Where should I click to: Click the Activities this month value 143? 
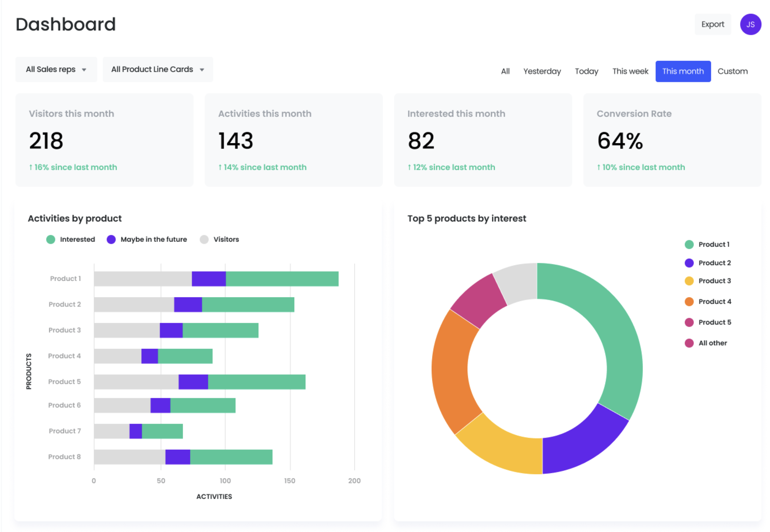(235, 140)
